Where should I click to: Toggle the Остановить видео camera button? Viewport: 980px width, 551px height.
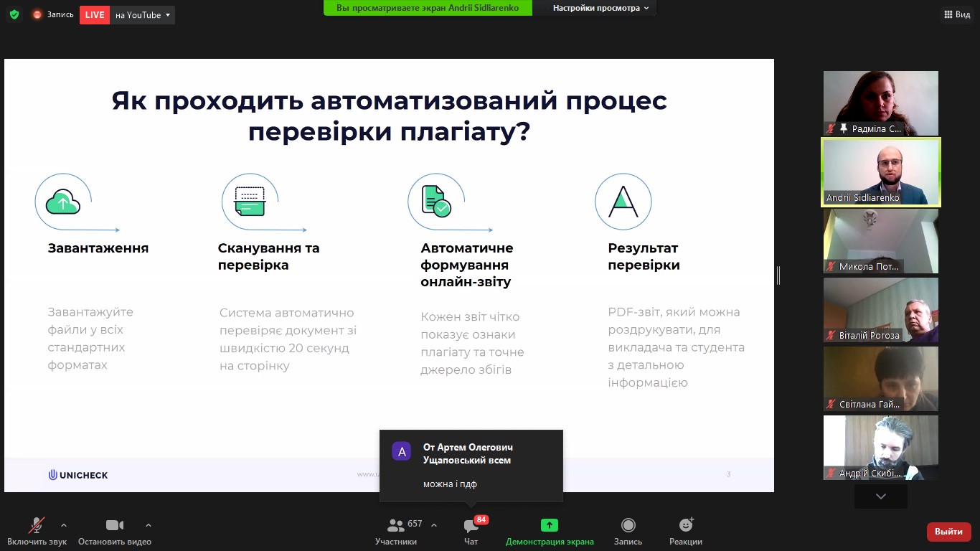click(115, 532)
